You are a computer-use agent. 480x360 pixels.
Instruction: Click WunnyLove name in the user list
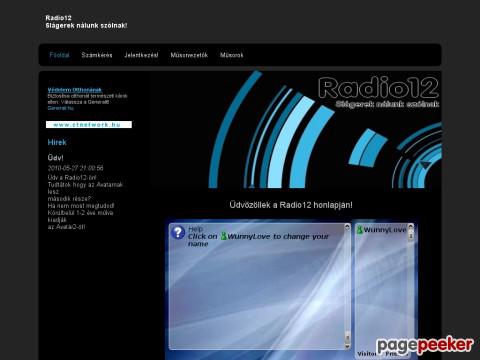click(385, 230)
